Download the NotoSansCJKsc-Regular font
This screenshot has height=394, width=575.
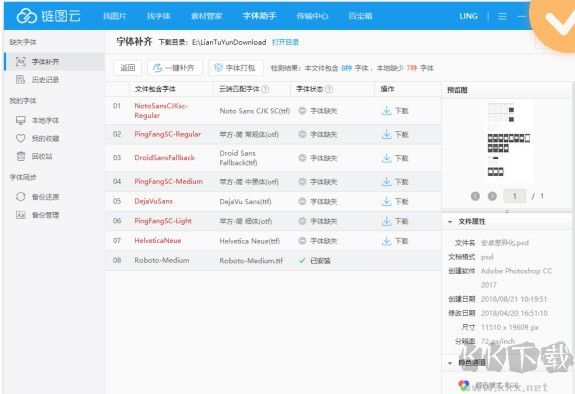point(395,111)
